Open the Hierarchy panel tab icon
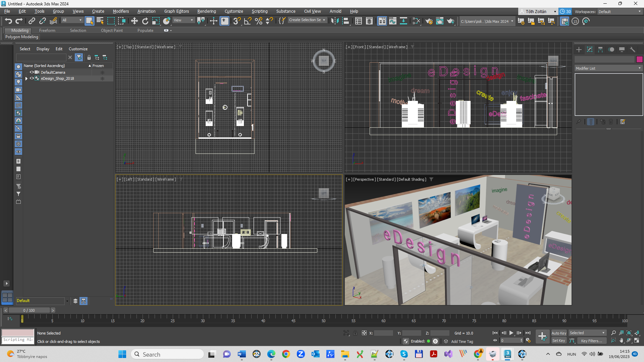The width and height of the screenshot is (644, 362). pyautogui.click(x=600, y=50)
